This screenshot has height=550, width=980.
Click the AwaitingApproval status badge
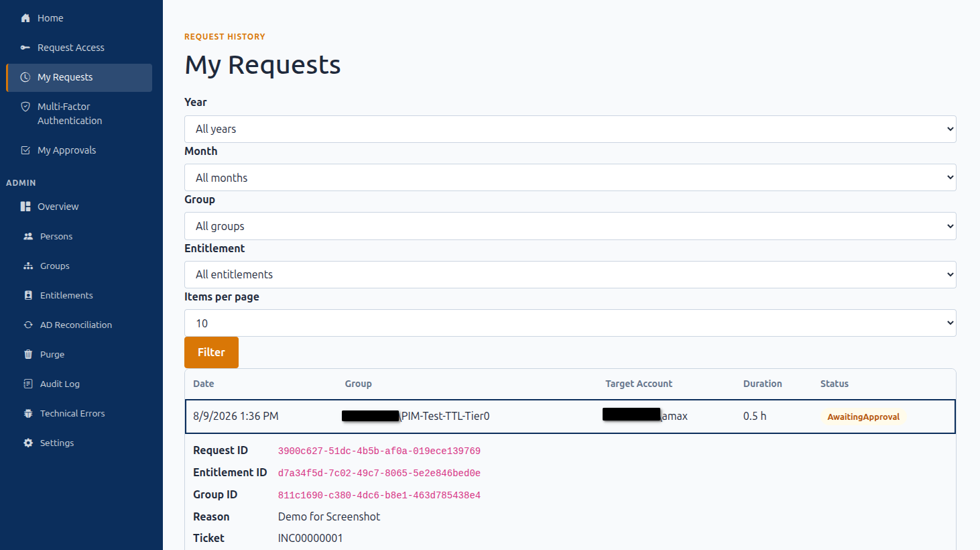tap(863, 417)
